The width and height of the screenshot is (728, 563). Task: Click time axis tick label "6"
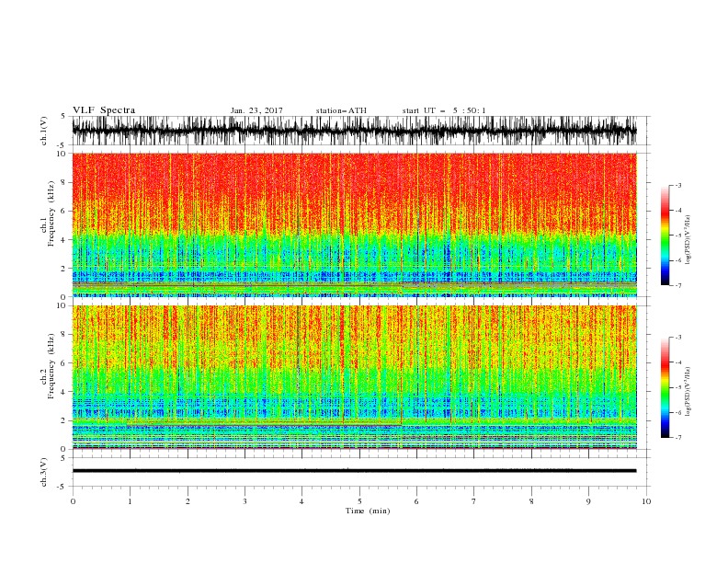pos(416,501)
